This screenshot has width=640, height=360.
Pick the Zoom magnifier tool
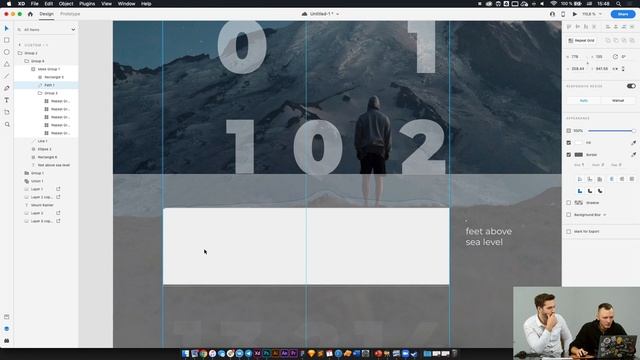pyautogui.click(x=7, y=124)
